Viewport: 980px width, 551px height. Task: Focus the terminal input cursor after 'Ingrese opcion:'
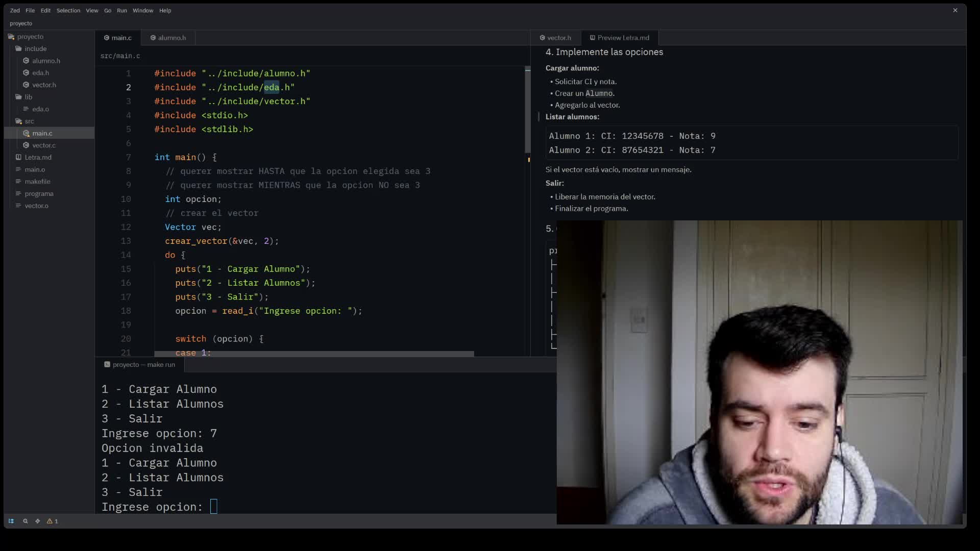214,507
